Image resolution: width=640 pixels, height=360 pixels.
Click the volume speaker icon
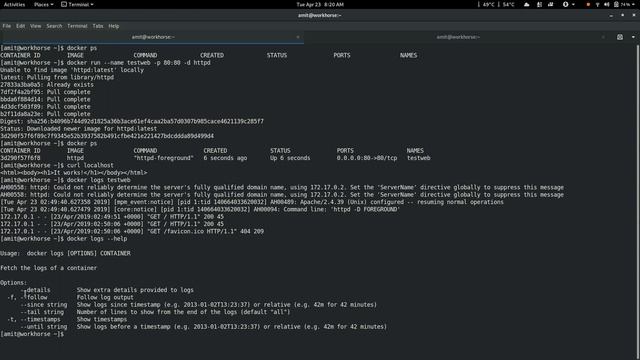(607, 4)
